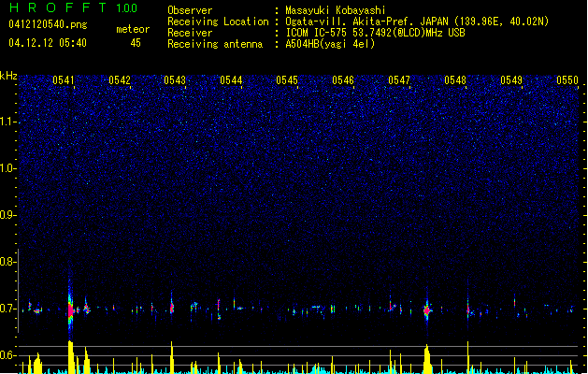Click the 0548 time marker

[x=455, y=80]
